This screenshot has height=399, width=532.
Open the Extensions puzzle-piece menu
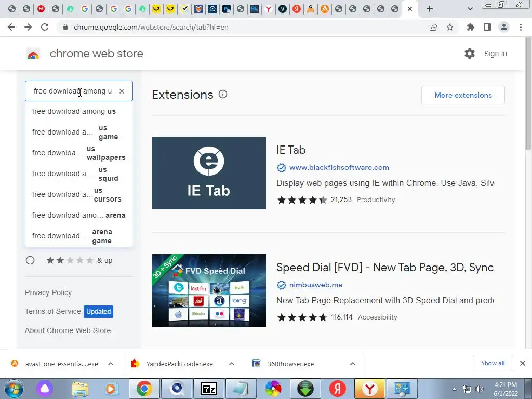[x=471, y=27]
